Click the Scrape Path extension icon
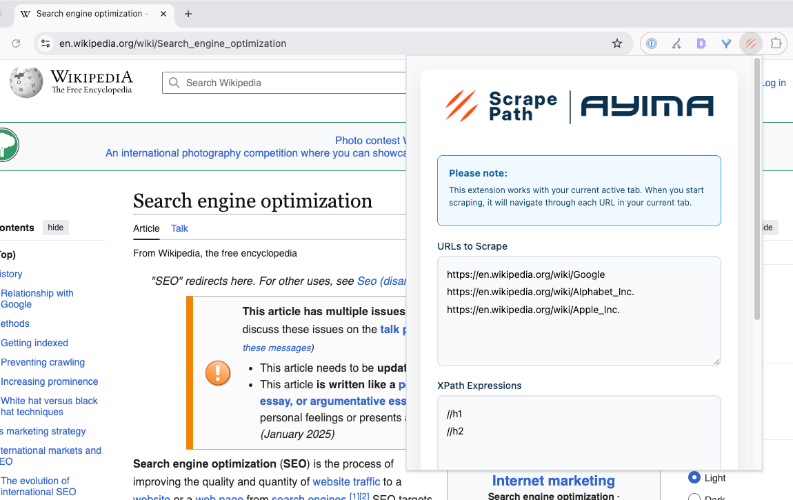 (750, 43)
